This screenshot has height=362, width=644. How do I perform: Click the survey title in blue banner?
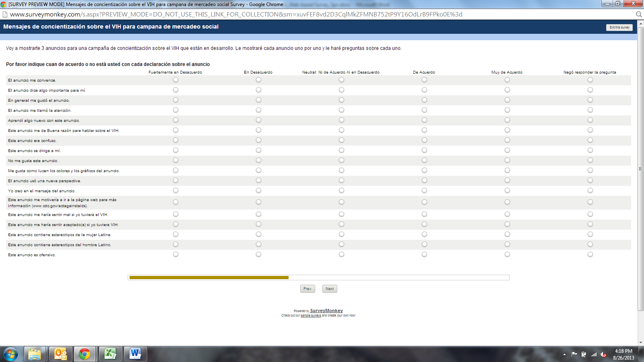point(111,27)
